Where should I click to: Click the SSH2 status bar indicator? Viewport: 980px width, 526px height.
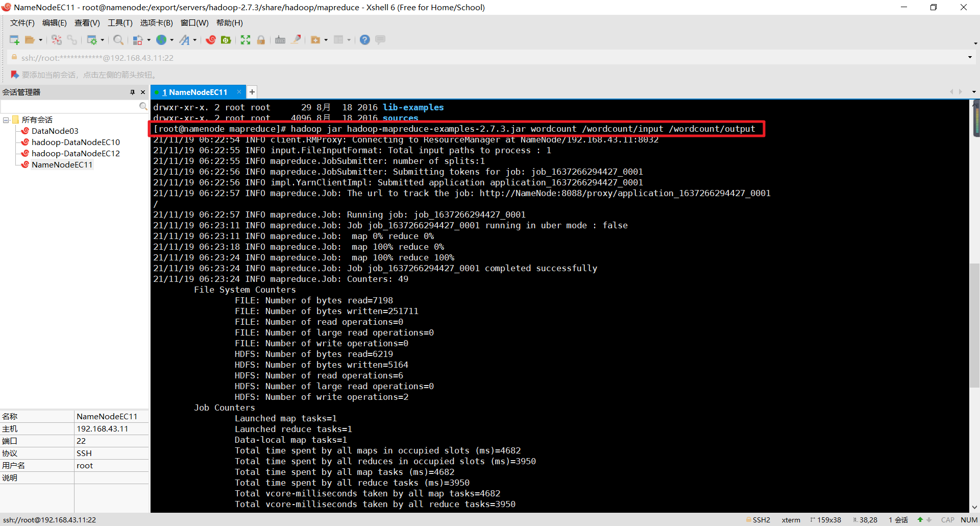coord(758,520)
